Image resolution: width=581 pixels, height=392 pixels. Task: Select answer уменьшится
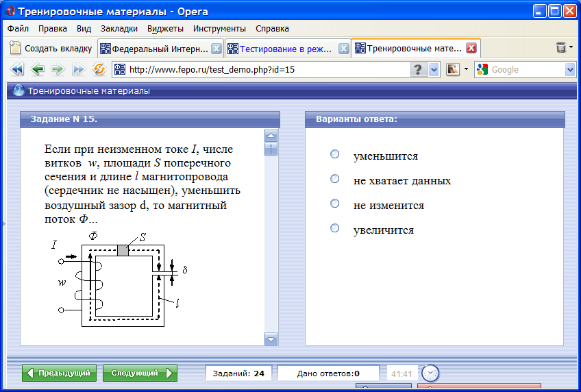point(334,154)
